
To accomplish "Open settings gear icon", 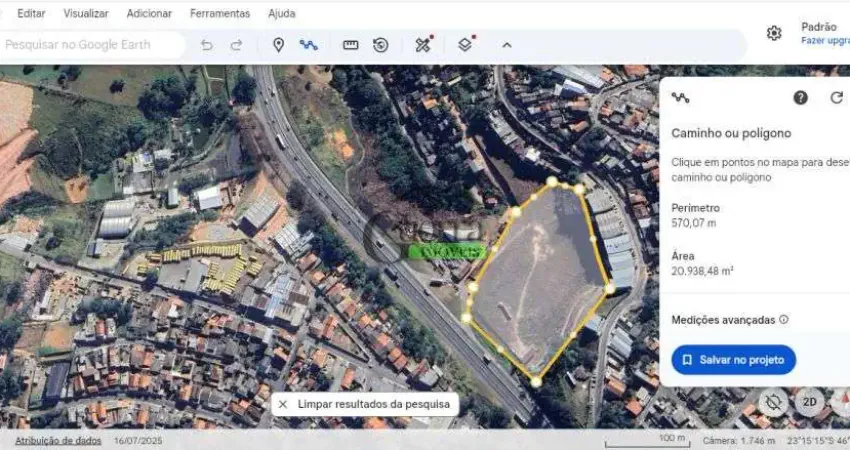I will tap(774, 33).
